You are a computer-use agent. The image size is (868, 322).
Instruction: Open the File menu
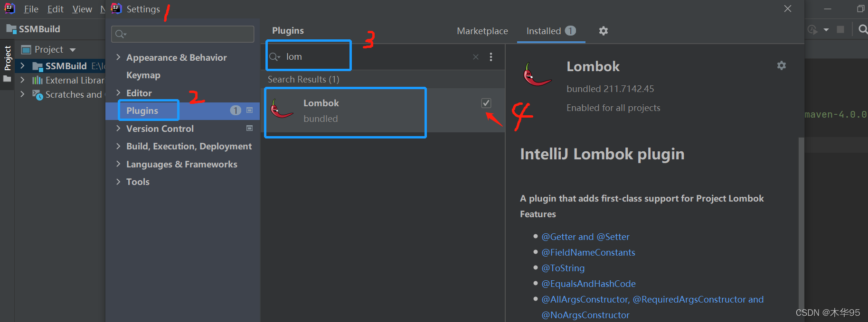pos(31,9)
